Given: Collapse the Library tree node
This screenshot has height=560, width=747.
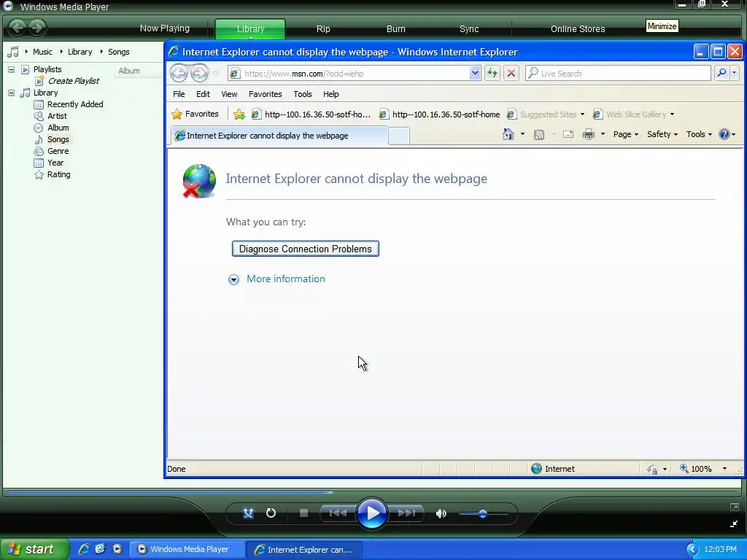Looking at the screenshot, I should (11, 93).
